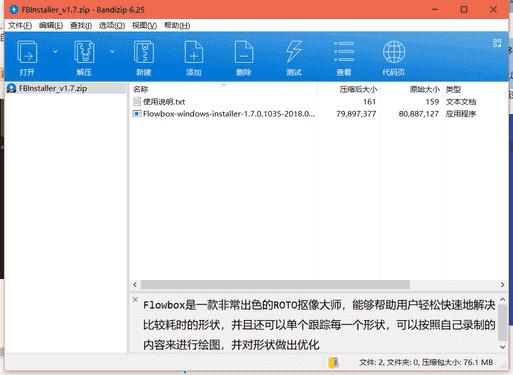This screenshot has width=513, height=375.
Task: Click the text file icon beside 使用说明.txt
Action: coord(137,102)
